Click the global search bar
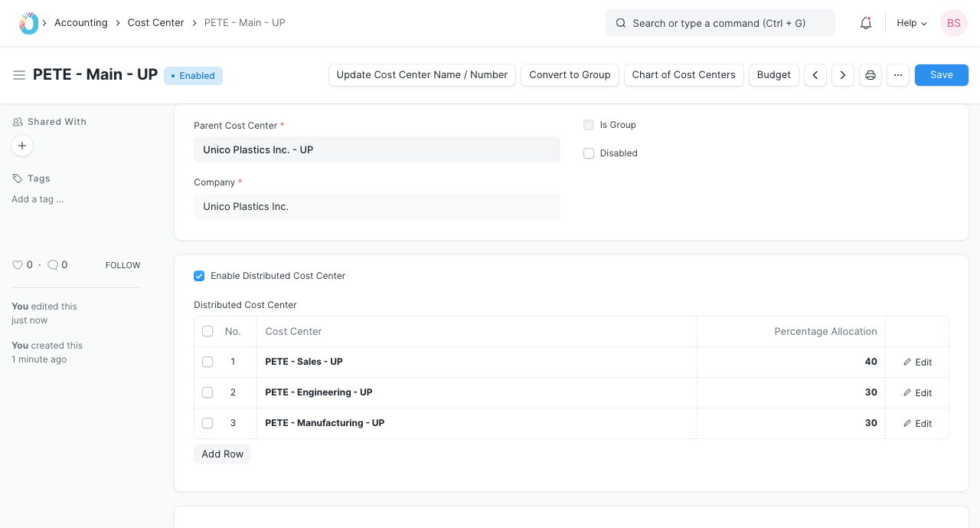Screen dimensions: 980x528 pos(720,23)
